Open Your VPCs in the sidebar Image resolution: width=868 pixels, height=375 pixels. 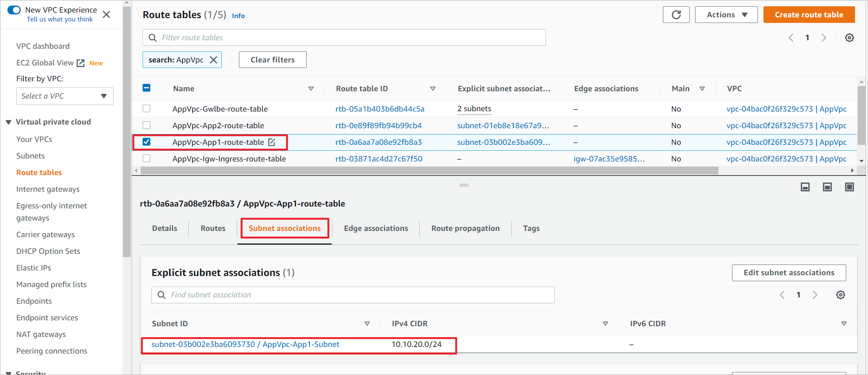(34, 139)
